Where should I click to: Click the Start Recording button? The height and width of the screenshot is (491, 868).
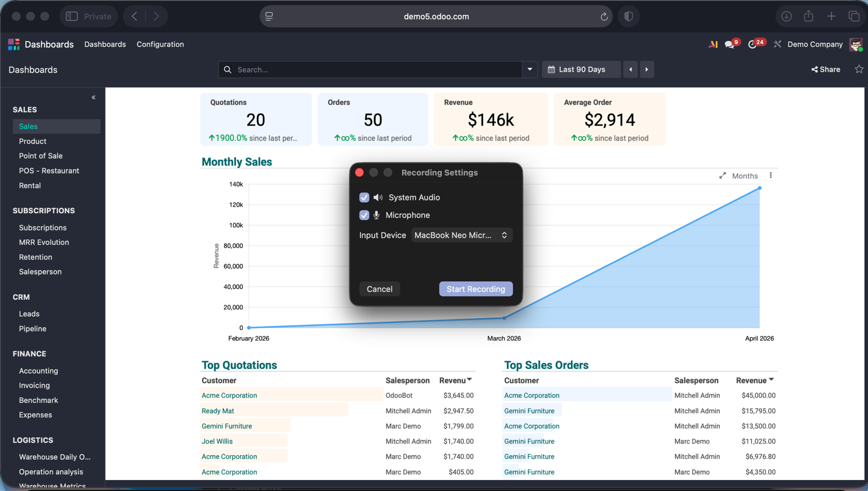[476, 289]
